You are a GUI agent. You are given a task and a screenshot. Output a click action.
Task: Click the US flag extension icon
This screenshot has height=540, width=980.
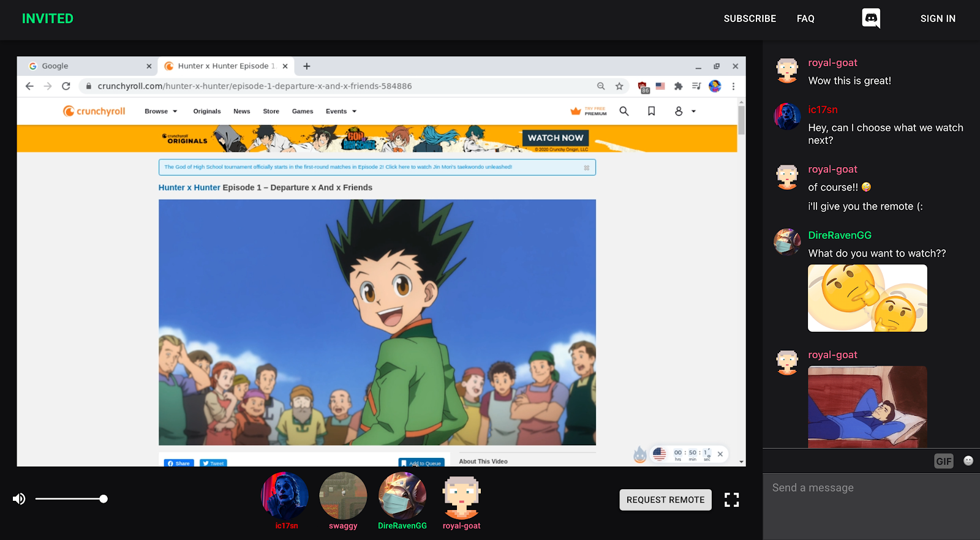[x=660, y=86]
